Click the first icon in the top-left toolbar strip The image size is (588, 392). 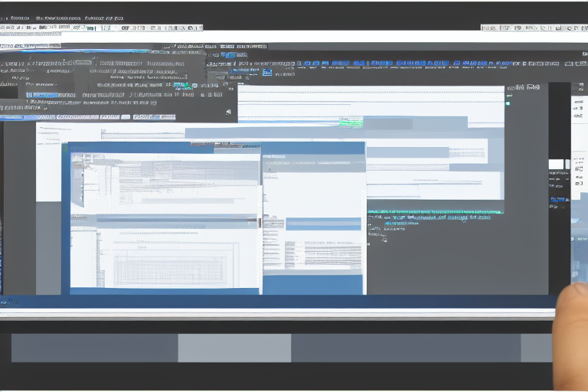4,28
